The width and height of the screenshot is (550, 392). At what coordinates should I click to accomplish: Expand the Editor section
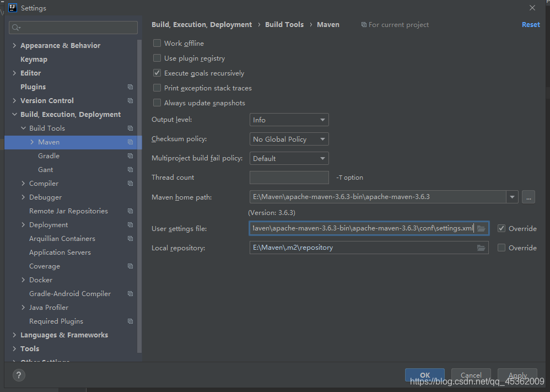[x=14, y=73]
